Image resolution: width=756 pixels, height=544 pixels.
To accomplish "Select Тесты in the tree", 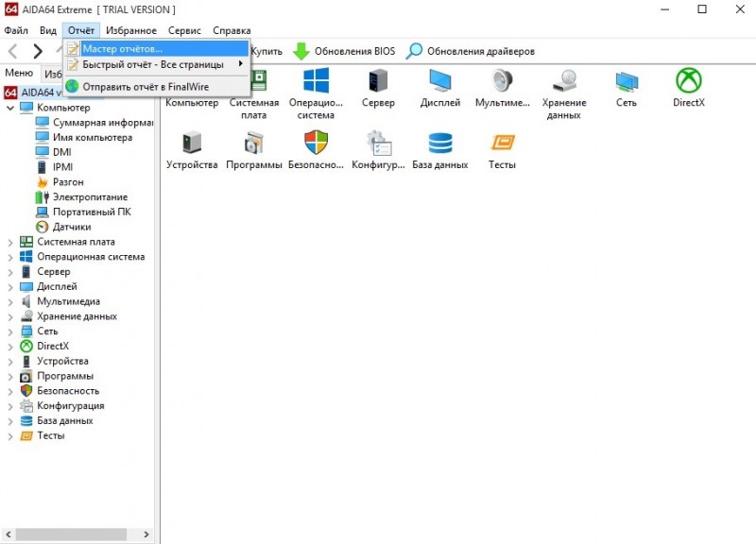I will (51, 435).
